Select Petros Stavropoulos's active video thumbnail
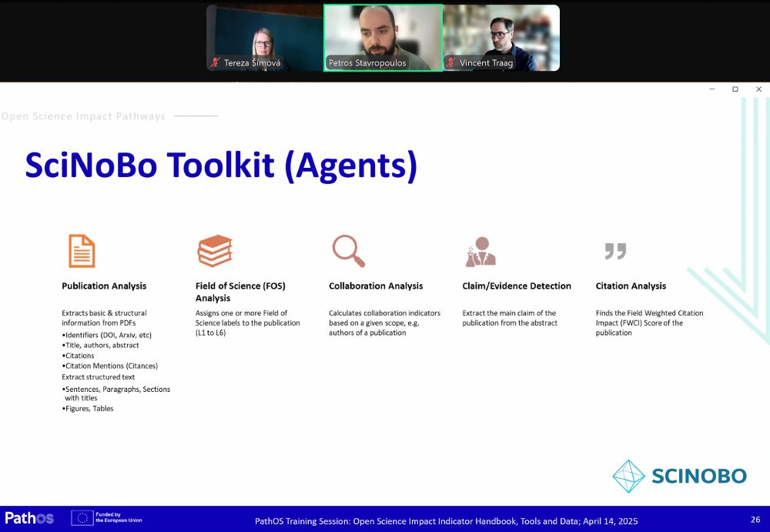 [383, 38]
